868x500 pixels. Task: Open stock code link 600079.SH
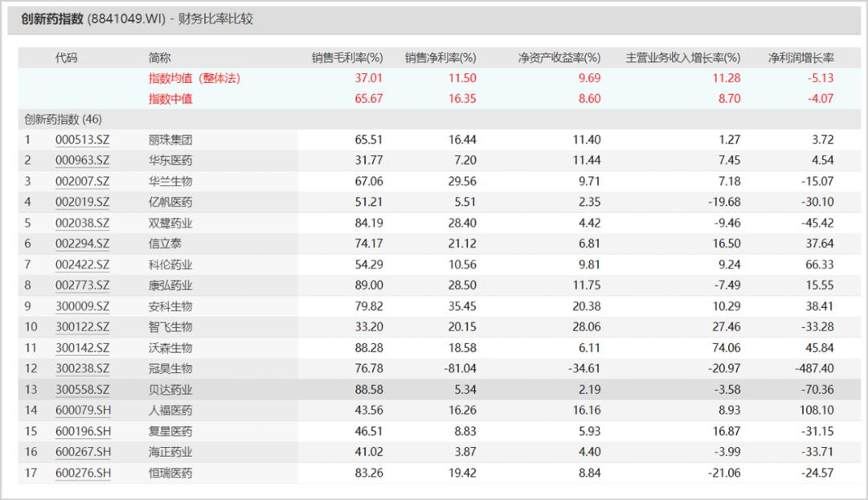click(x=83, y=410)
